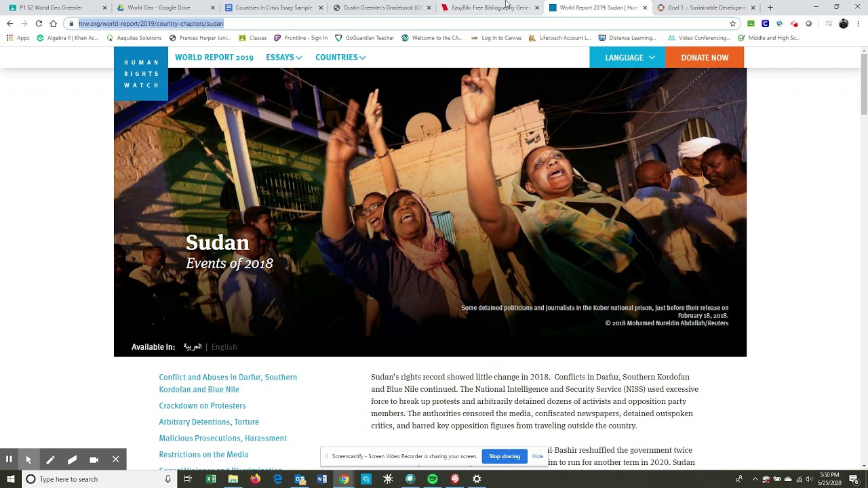Click Stop sharing in Screencastify bar

click(x=505, y=456)
